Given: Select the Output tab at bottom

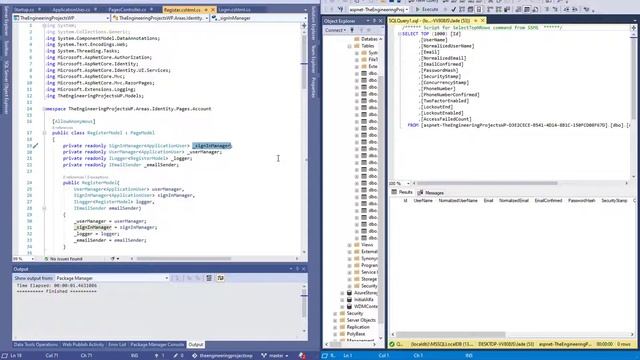Looking at the screenshot, I should [x=196, y=345].
